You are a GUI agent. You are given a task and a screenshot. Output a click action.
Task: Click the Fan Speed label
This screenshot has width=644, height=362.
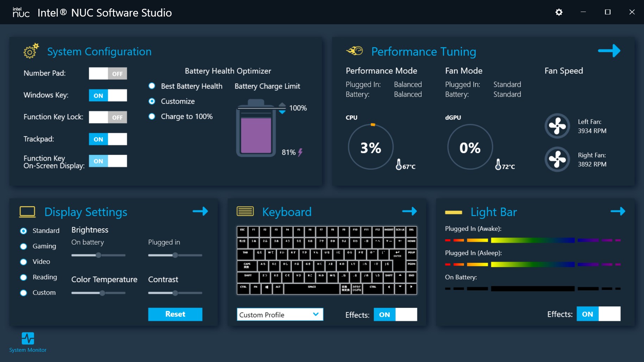coord(564,71)
